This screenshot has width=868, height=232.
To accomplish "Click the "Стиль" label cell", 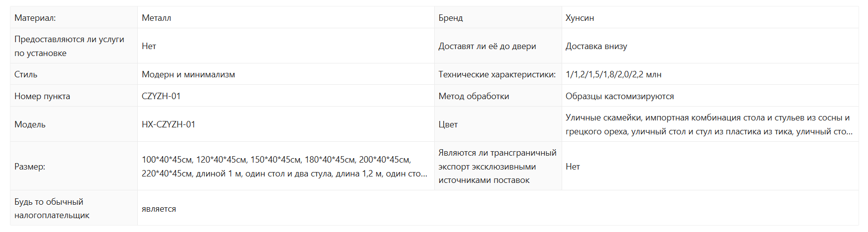I will (26, 74).
